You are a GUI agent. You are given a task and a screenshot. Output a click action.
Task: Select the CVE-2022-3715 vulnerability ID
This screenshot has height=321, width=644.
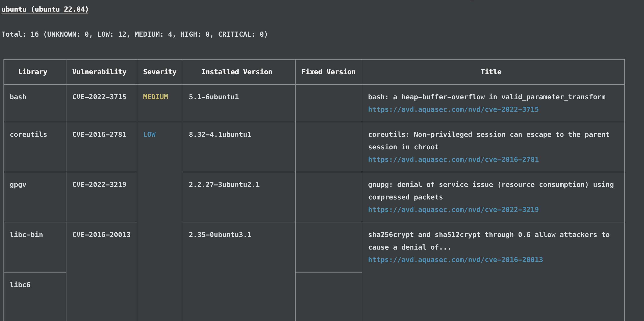99,97
